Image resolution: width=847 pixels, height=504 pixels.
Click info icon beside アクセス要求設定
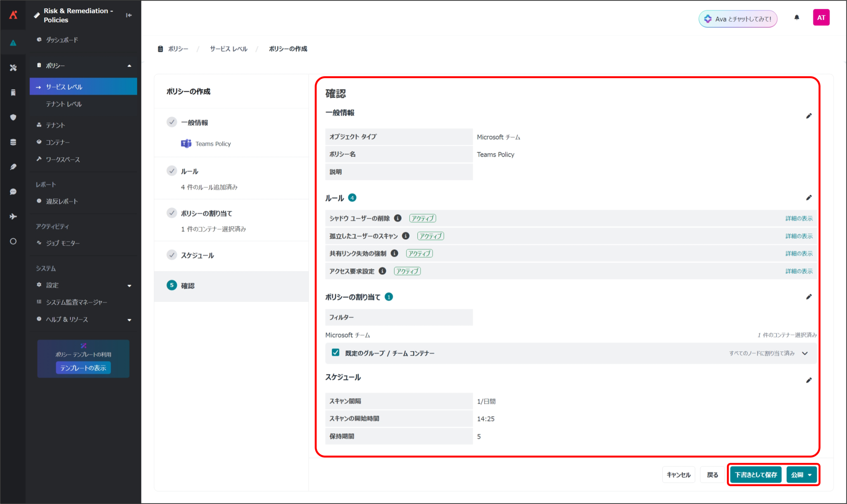pyautogui.click(x=382, y=271)
